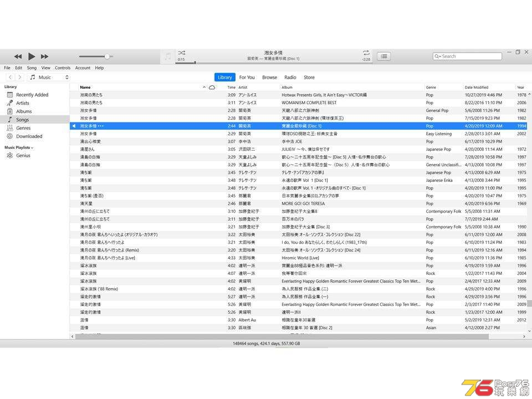Go forward with the right arrow

point(20,78)
